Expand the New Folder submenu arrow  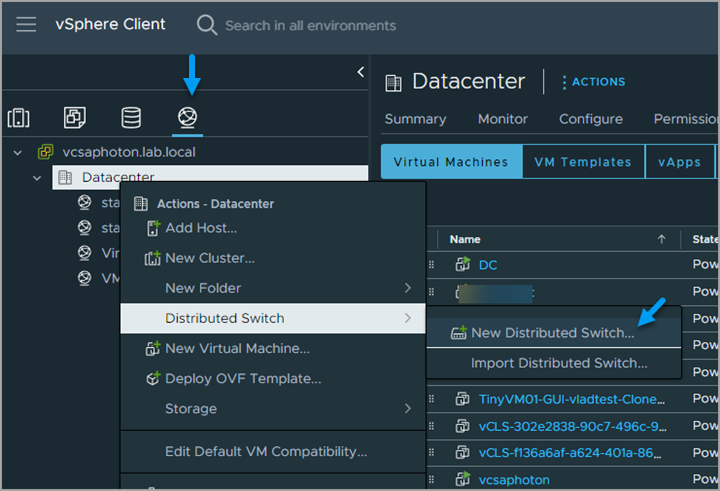pos(408,288)
